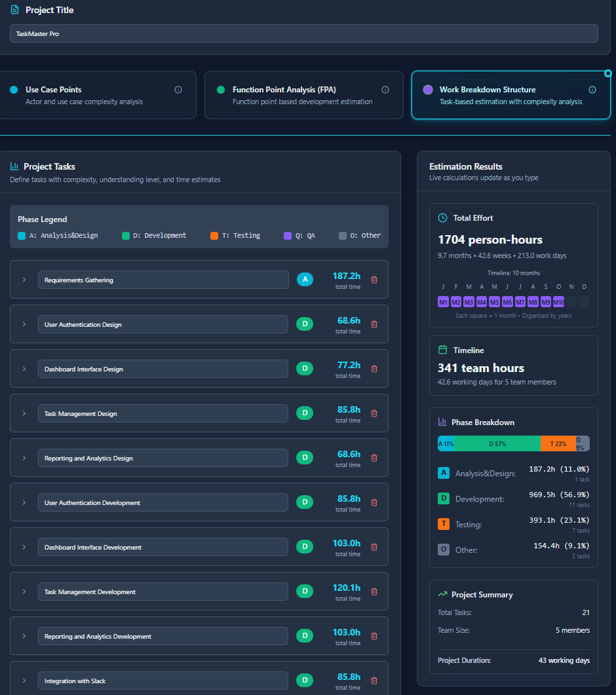Delete the Task Management Development task
Image resolution: width=616 pixels, height=695 pixels.
pos(374,592)
